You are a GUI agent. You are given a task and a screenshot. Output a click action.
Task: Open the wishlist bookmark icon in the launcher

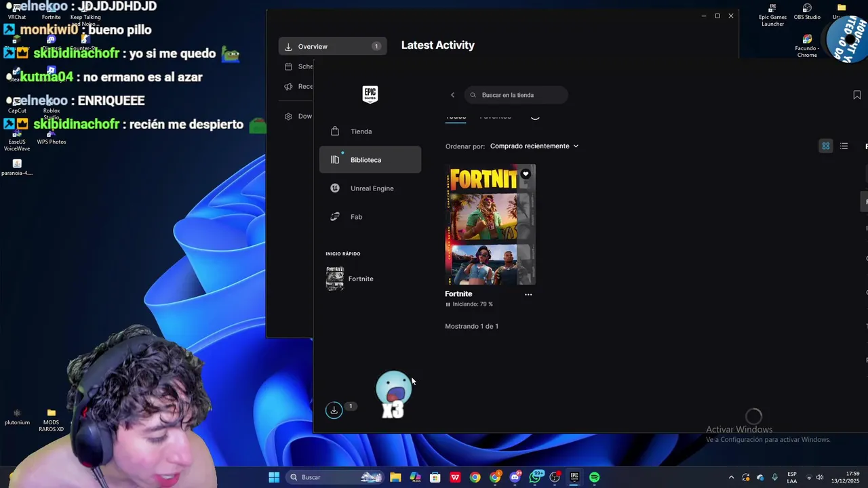(856, 96)
